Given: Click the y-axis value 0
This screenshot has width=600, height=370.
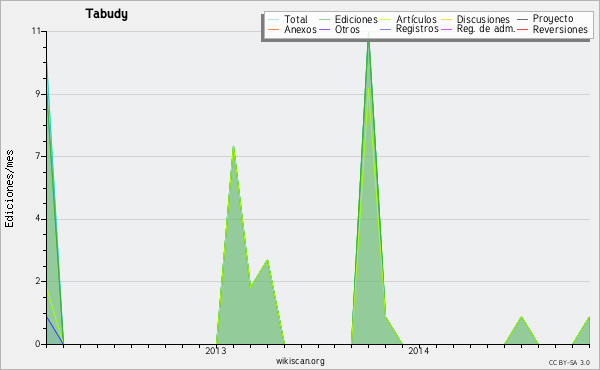Looking at the screenshot, I should pos(38,344).
